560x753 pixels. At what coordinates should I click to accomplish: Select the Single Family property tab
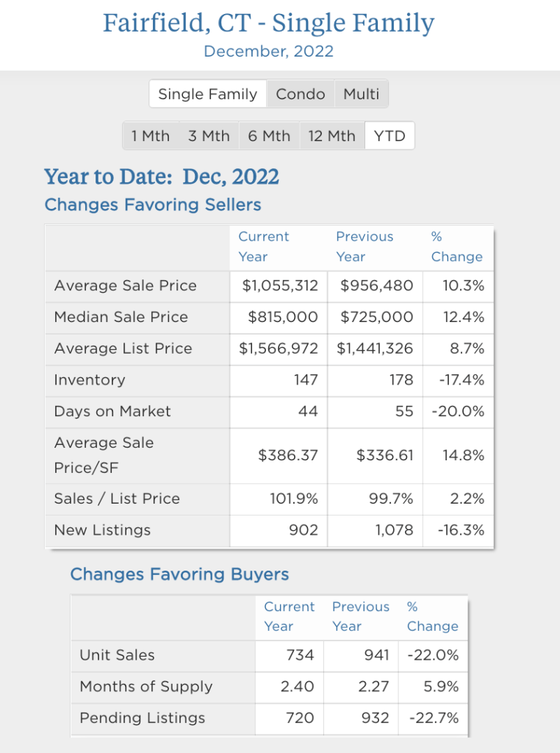pyautogui.click(x=208, y=94)
